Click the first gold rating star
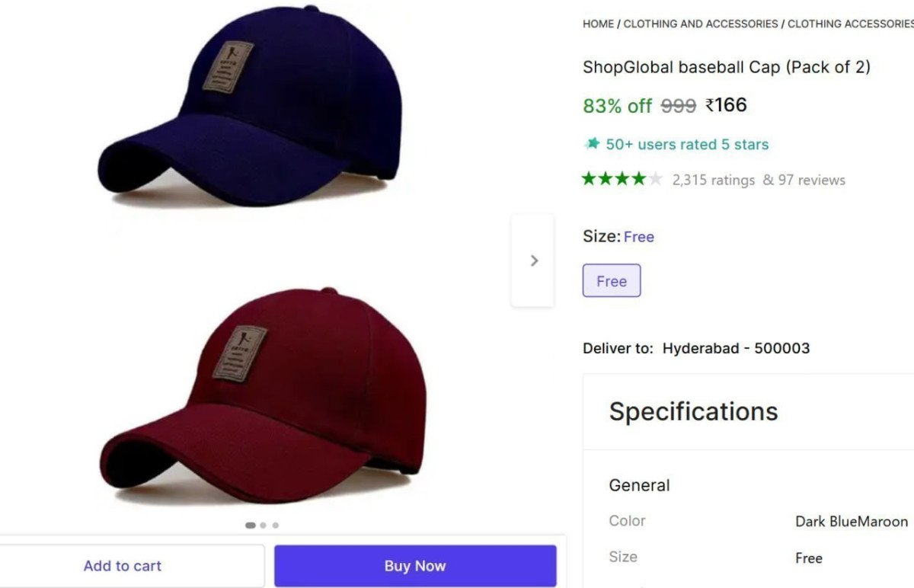914x588 pixels. (588, 178)
